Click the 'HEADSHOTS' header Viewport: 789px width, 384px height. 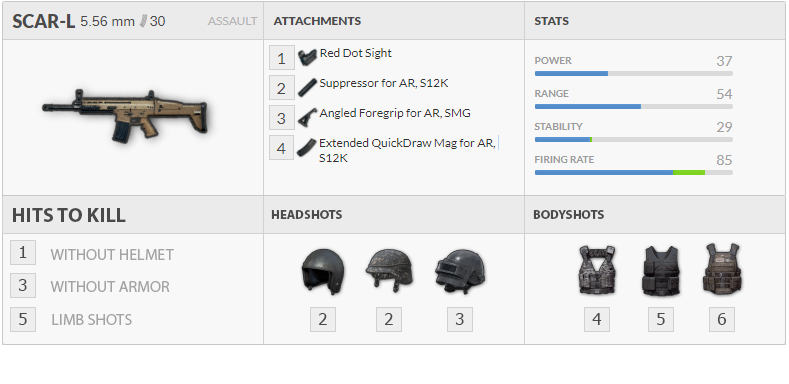point(306,215)
